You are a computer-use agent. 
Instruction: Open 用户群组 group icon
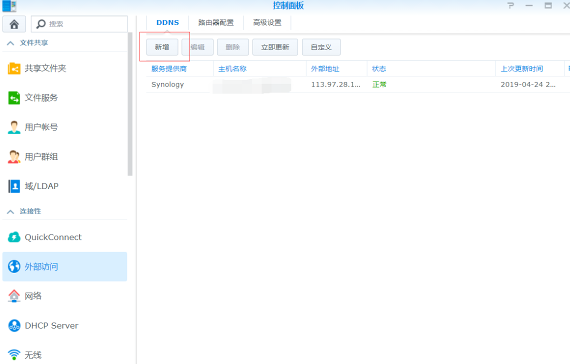[14, 156]
